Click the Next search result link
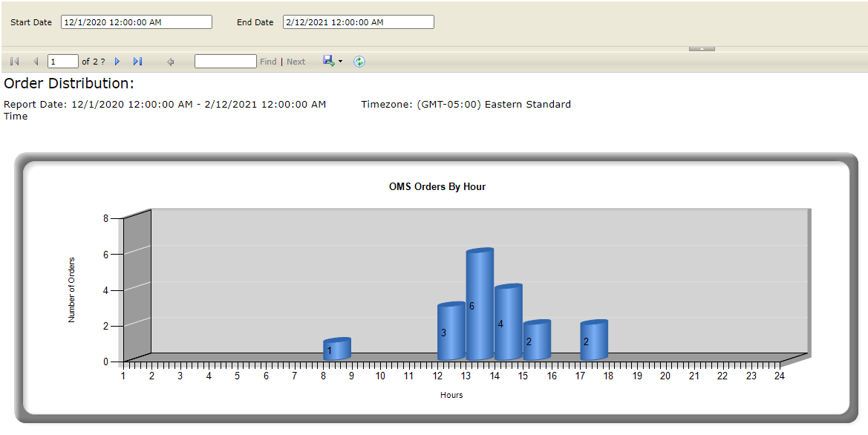 tap(296, 62)
